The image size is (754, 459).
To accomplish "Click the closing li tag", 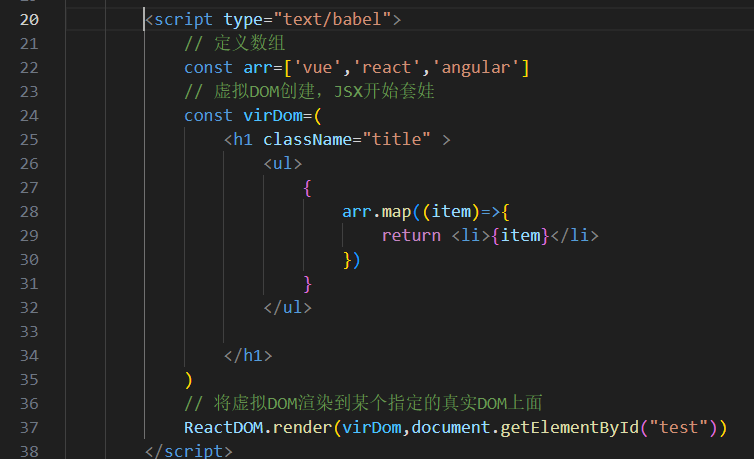I will click(x=575, y=236).
